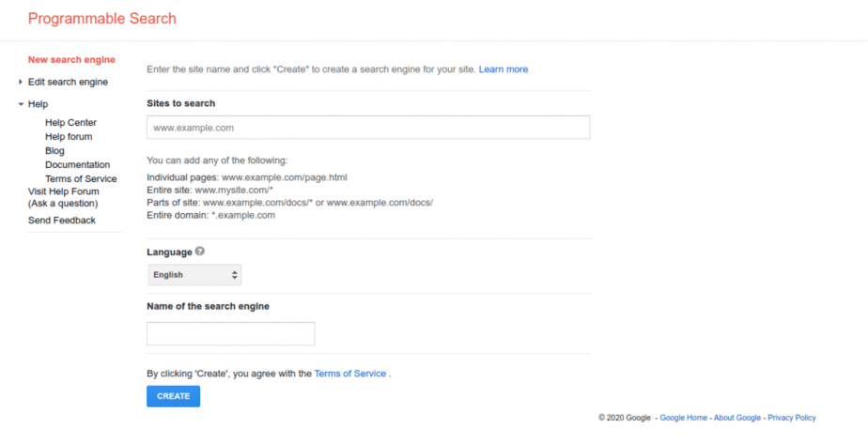Expand the Edit search engine arrow
This screenshot has width=868, height=443.
pos(21,82)
